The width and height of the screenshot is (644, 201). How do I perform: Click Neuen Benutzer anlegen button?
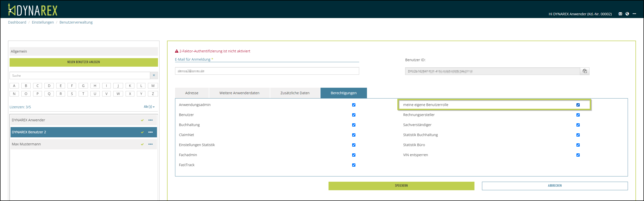point(84,62)
